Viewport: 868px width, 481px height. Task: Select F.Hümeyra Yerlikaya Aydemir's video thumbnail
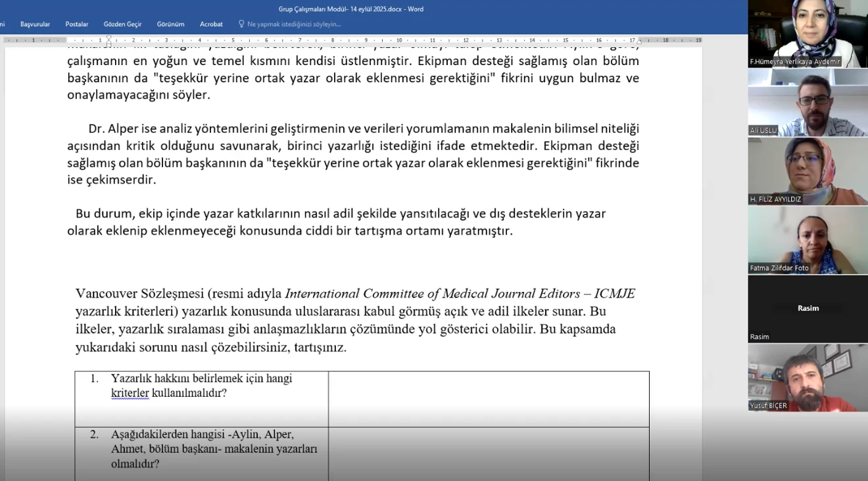(808, 34)
